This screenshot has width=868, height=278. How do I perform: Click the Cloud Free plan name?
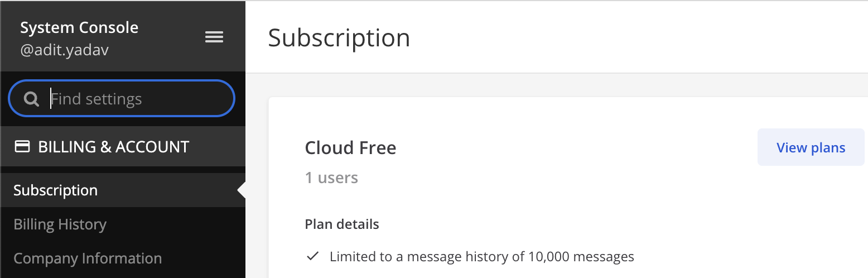pos(350,148)
